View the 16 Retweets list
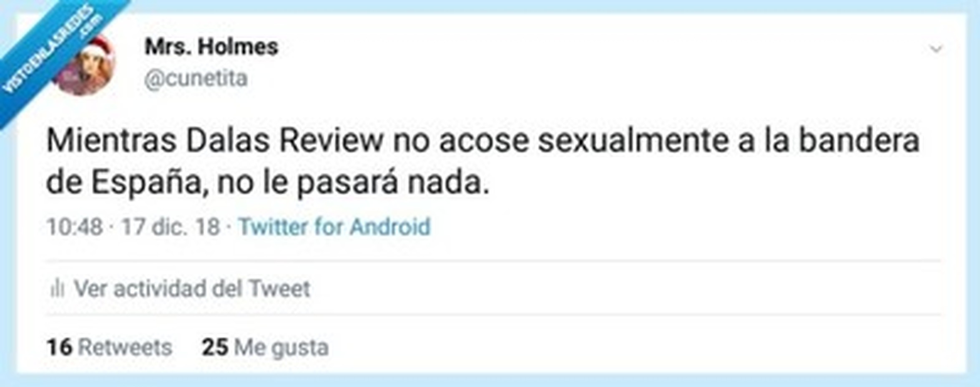The height and width of the screenshot is (387, 980). [x=109, y=347]
